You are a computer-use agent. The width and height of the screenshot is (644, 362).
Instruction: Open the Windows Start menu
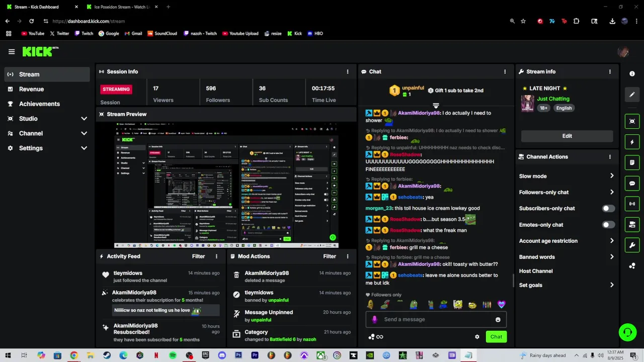pyautogui.click(x=8, y=355)
